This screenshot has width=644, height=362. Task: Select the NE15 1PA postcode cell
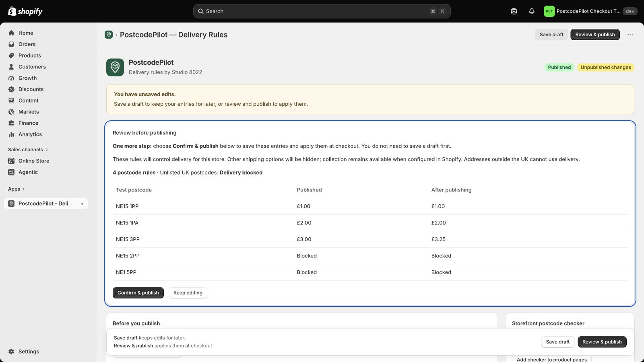pos(127,223)
